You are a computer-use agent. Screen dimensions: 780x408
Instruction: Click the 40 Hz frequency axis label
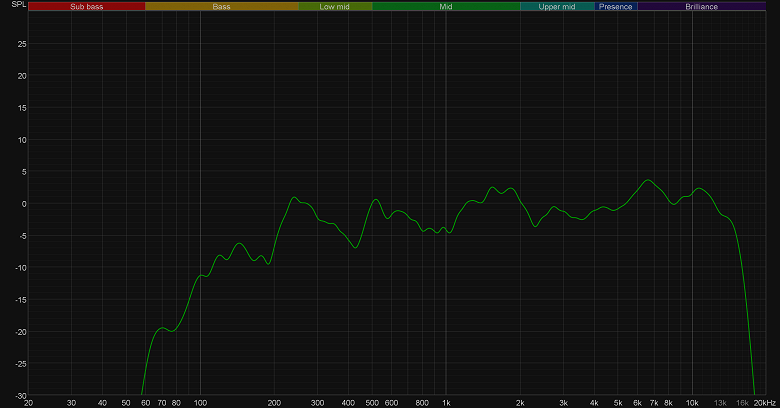(102, 403)
